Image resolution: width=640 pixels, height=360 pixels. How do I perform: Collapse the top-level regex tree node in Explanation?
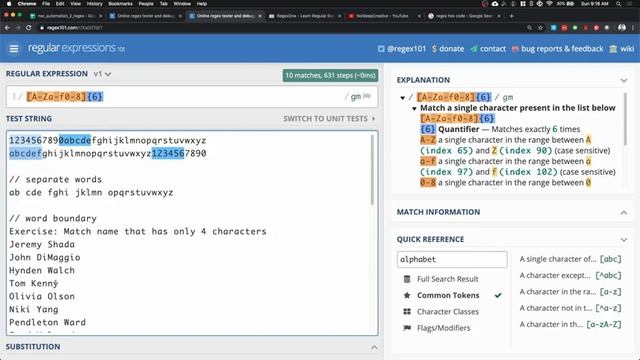tap(402, 98)
